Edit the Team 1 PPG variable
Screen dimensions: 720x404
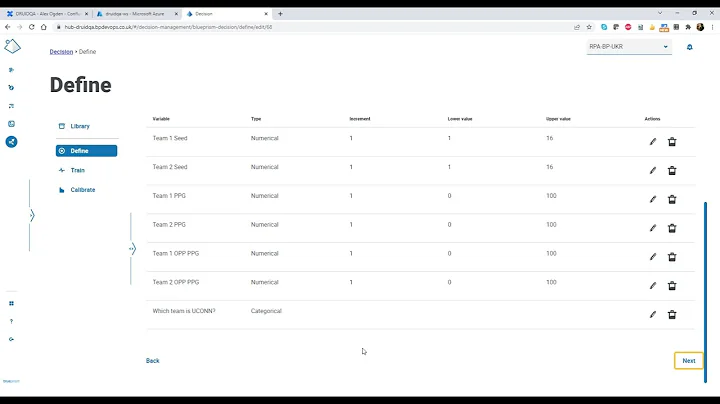[x=652, y=199]
